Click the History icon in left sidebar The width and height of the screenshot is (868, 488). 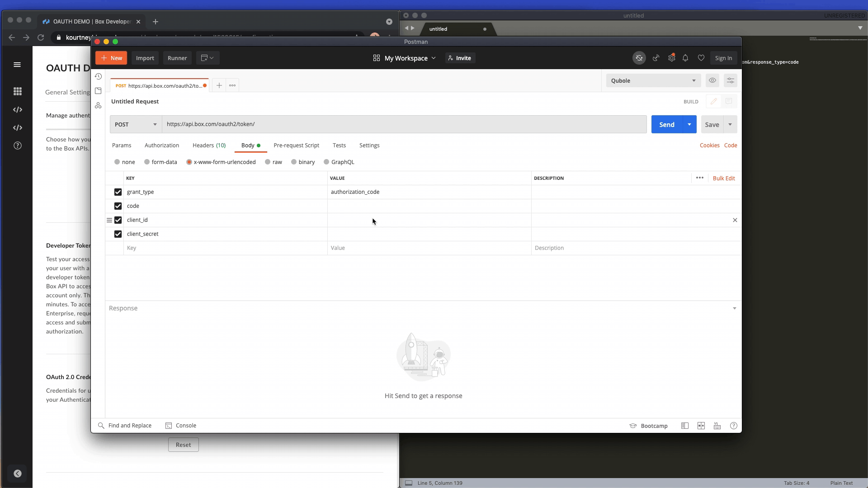tap(99, 75)
